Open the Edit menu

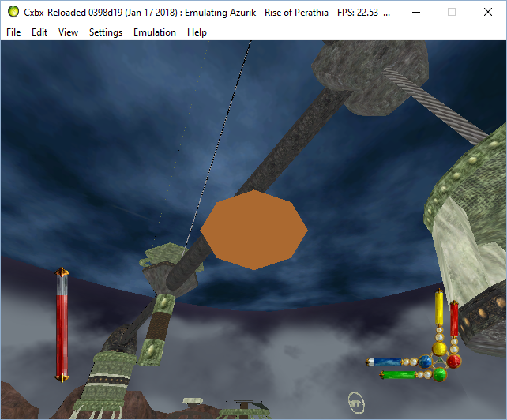39,32
